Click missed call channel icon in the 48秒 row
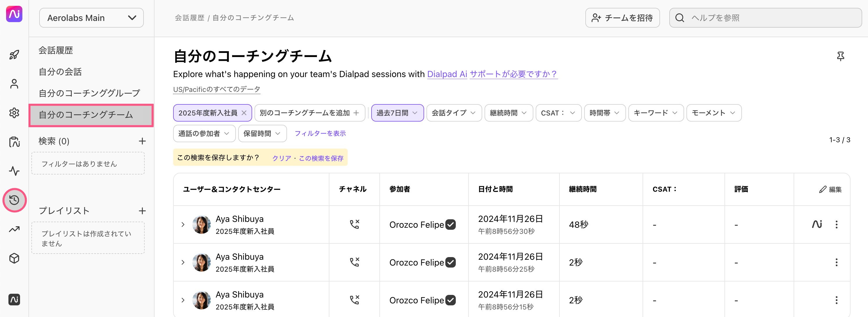Screen dimensions: 868x317 (x=354, y=224)
